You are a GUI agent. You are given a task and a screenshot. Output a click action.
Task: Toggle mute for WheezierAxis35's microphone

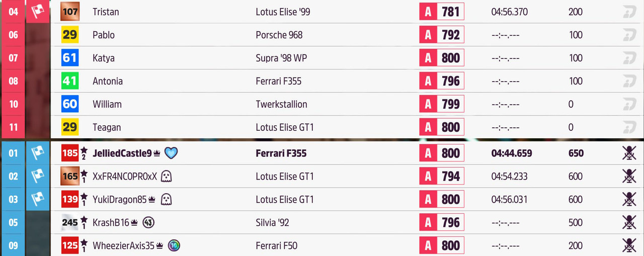629,245
